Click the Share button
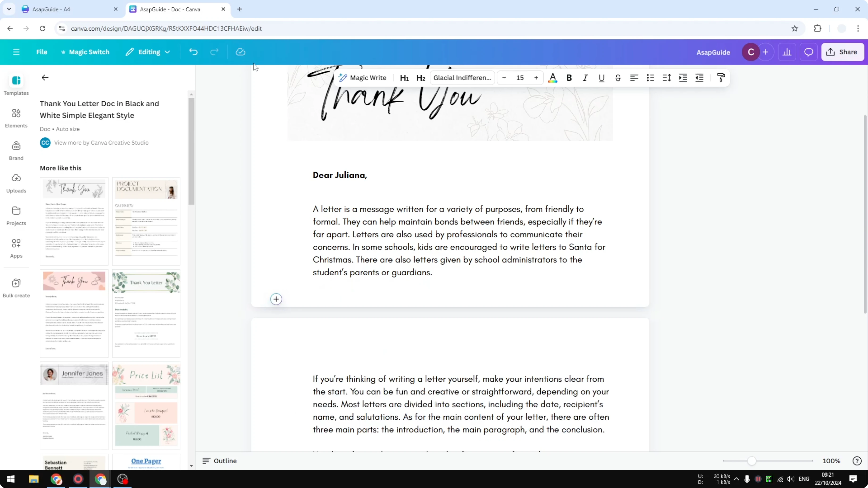868x488 pixels. (x=843, y=52)
